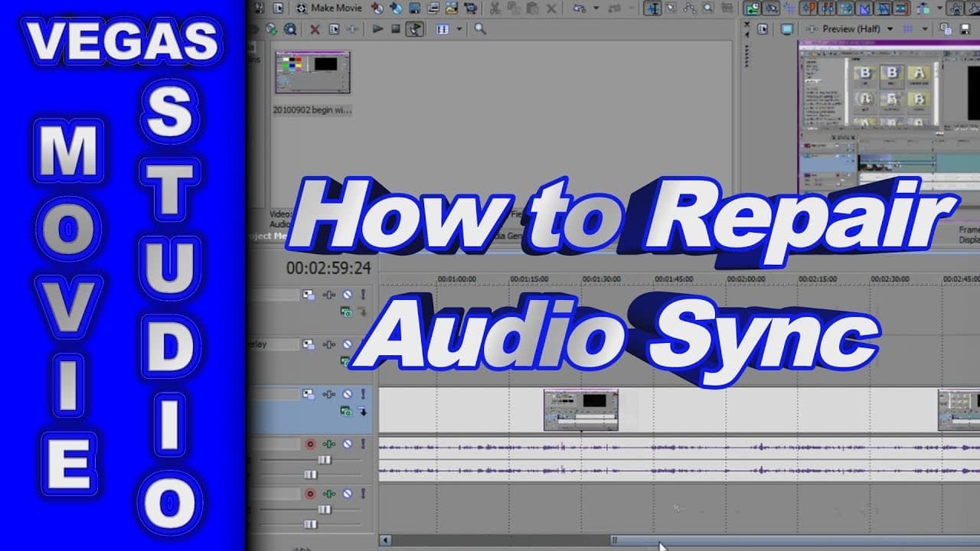Open the Media FX icon
980x551 pixels.
click(352, 29)
